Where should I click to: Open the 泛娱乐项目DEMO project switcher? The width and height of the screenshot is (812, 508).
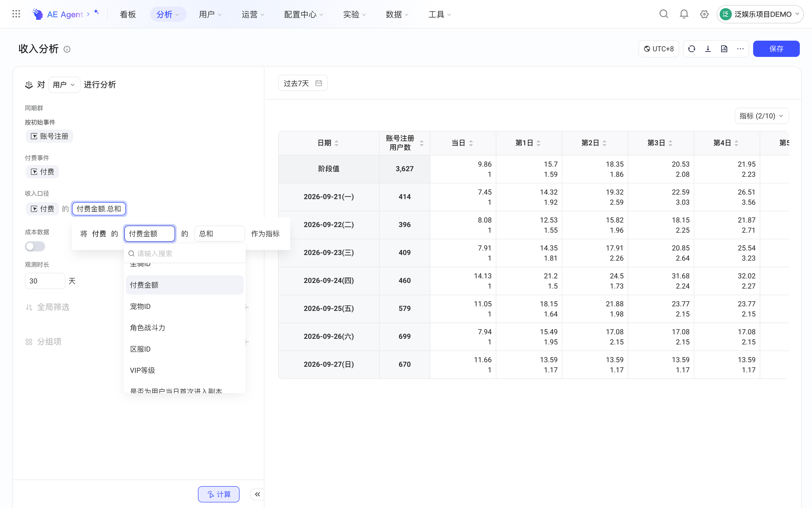[760, 14]
